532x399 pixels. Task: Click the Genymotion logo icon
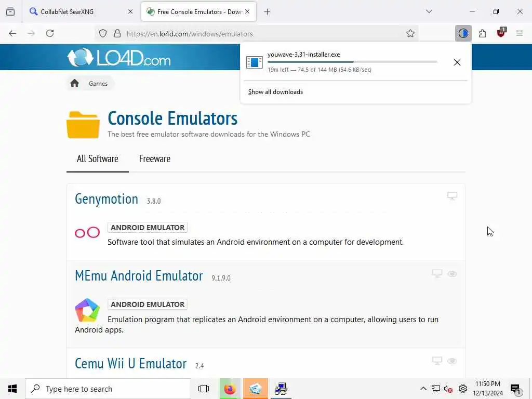coord(87,232)
